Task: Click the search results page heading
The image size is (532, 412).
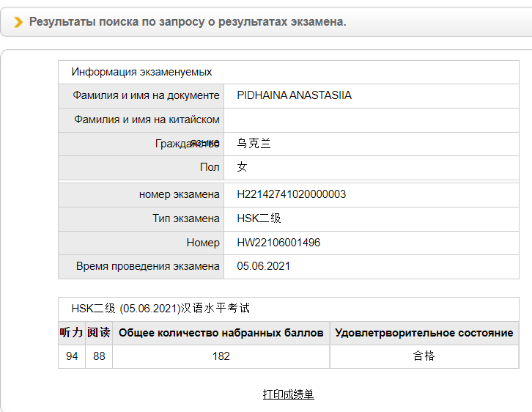Action: click(188, 22)
